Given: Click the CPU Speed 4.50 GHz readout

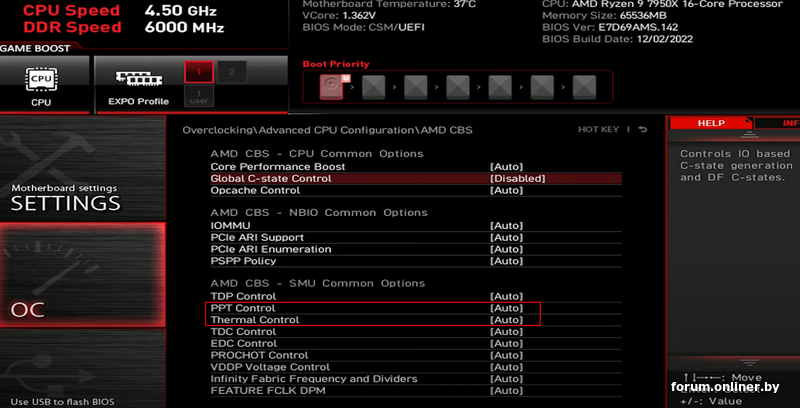Looking at the screenshot, I should point(120,10).
